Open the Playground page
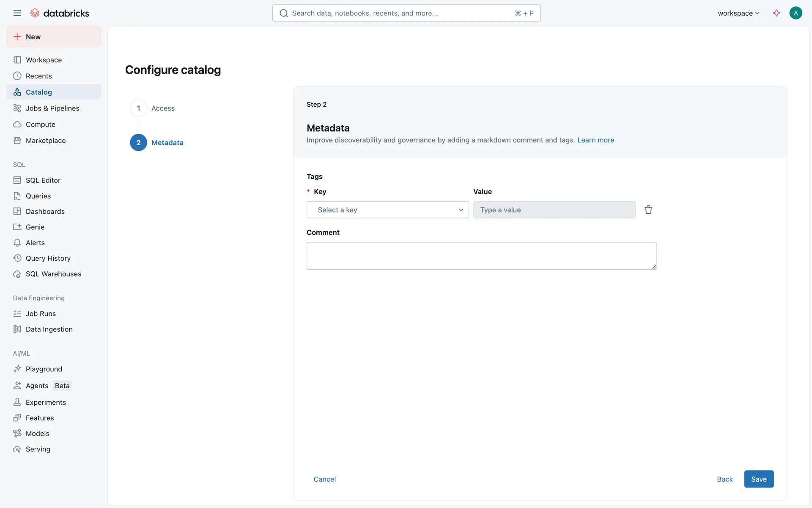Viewport: 812px width, 508px height. click(44, 369)
